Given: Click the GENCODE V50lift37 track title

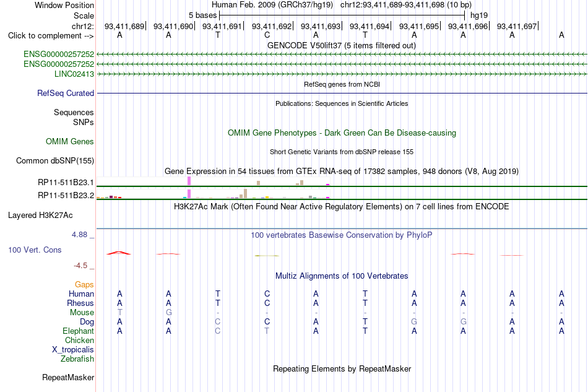Looking at the screenshot, I should [x=341, y=45].
